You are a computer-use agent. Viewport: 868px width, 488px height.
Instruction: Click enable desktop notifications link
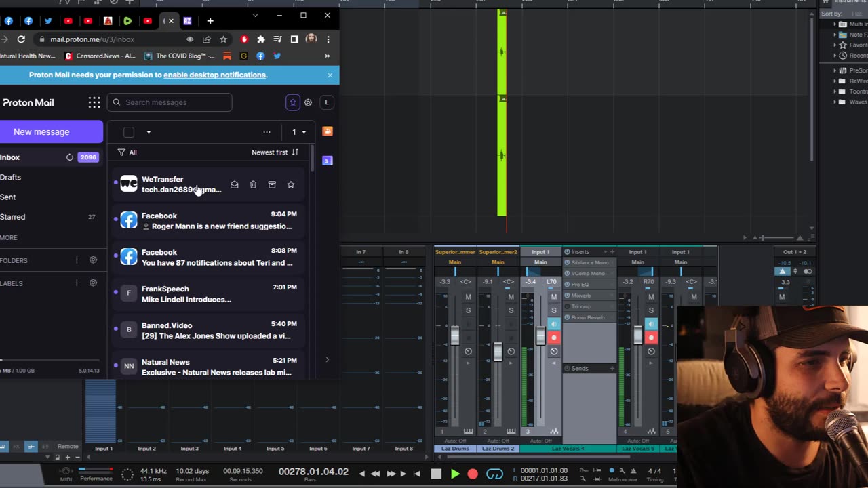click(215, 75)
